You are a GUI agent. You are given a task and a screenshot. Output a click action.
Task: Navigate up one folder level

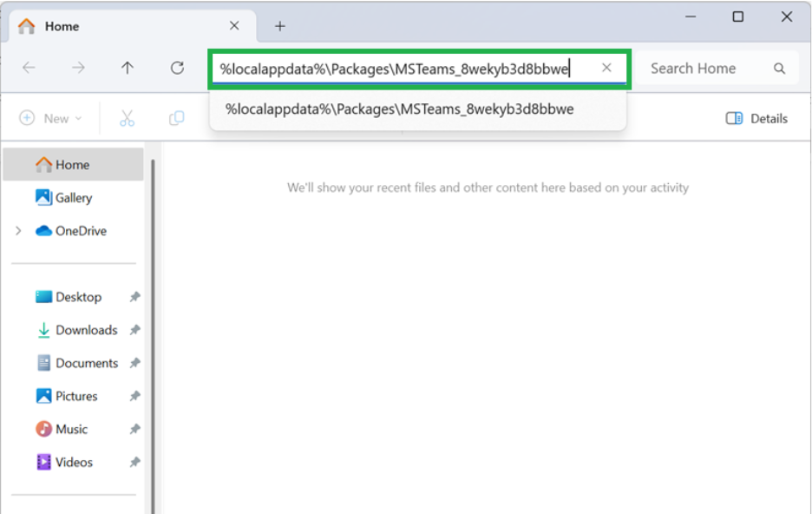click(x=128, y=68)
